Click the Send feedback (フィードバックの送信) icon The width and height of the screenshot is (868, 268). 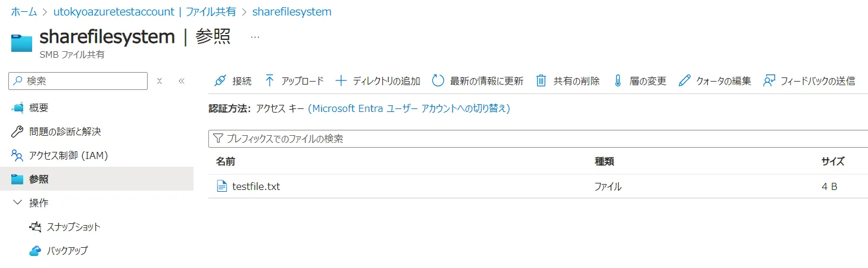click(769, 81)
